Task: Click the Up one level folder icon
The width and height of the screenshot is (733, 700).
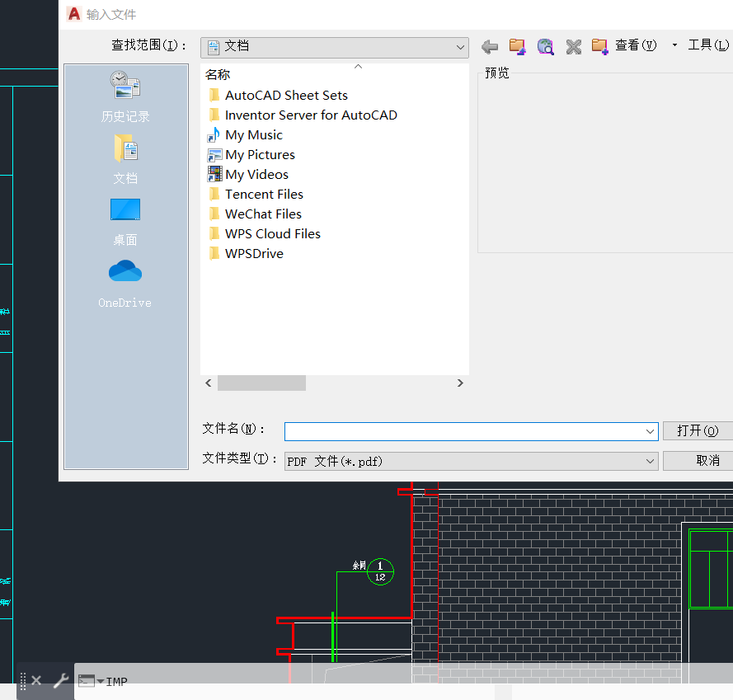Action: pyautogui.click(x=517, y=46)
